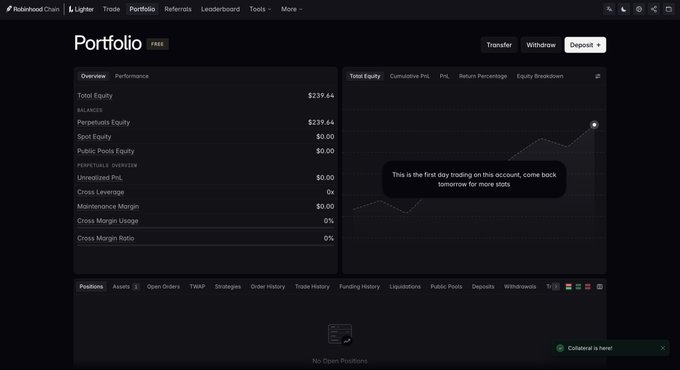Viewport: 680px width, 370px height.
Task: Select the PnL chart tab
Action: pos(445,76)
